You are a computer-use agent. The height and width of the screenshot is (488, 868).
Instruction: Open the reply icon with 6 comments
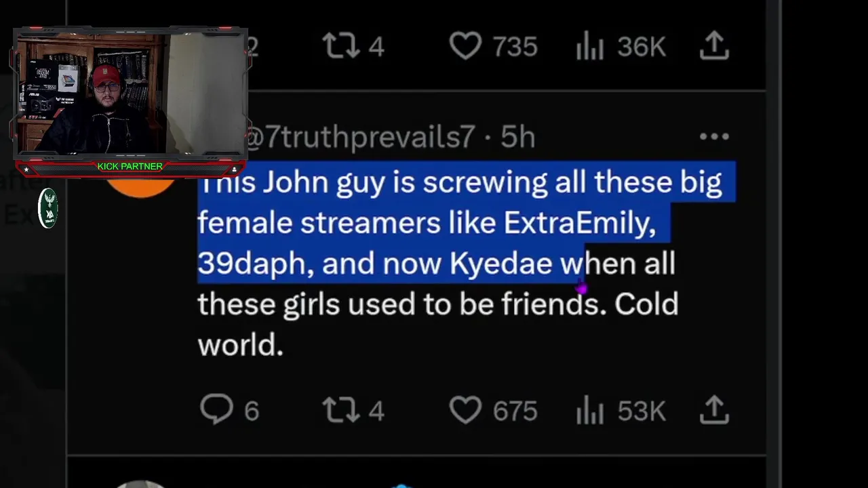[x=216, y=410]
